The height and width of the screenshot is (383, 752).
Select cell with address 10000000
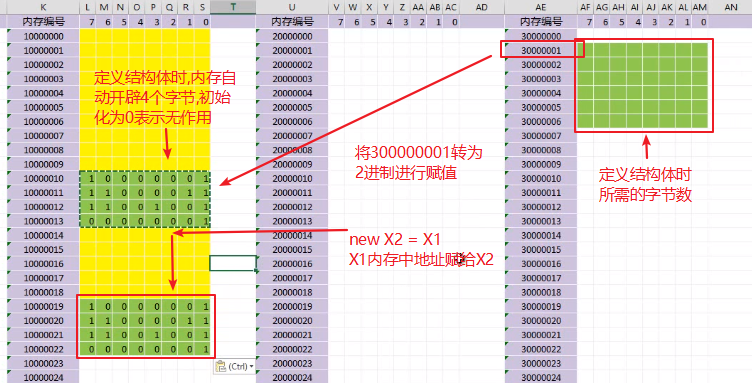(x=43, y=36)
